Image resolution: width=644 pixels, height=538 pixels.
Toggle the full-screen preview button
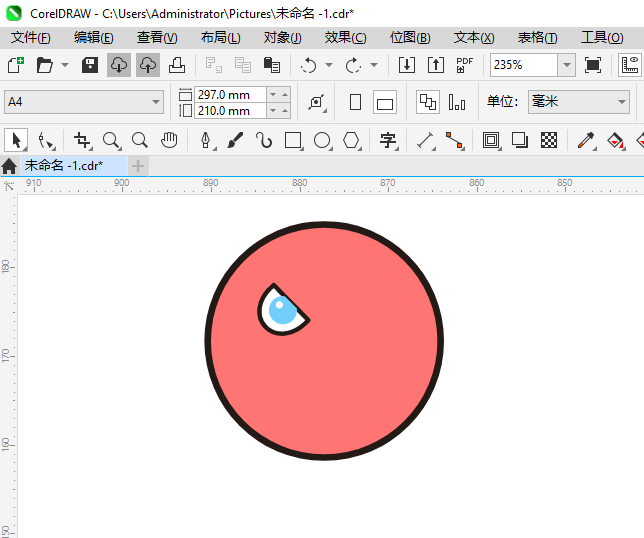pos(593,65)
